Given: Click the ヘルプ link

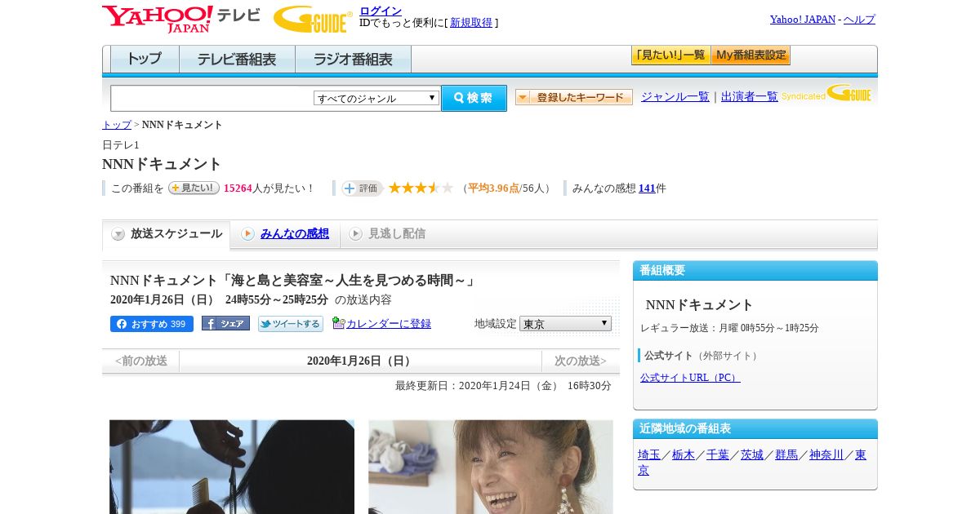Looking at the screenshot, I should [859, 20].
